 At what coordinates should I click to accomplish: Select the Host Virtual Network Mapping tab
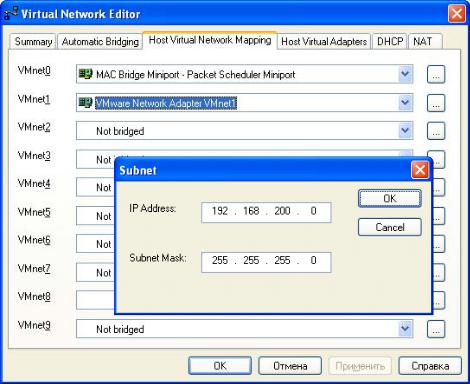[x=210, y=40]
